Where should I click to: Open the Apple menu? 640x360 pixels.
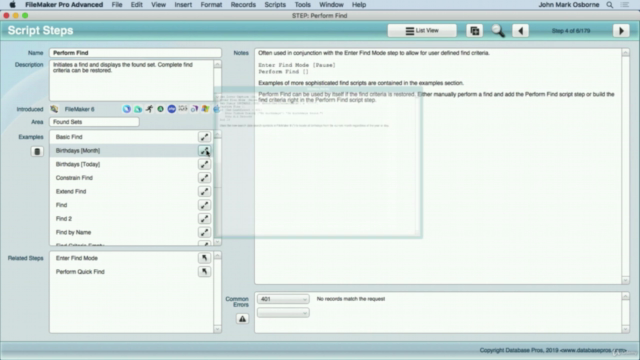(x=12, y=5)
